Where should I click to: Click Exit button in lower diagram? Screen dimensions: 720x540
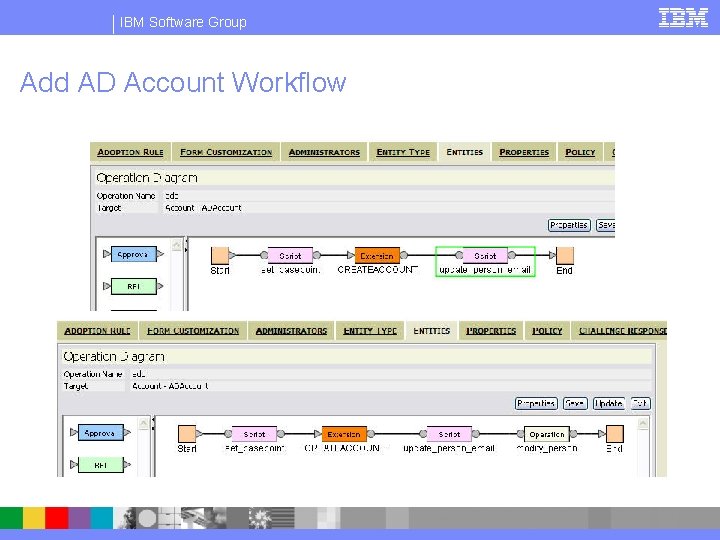tap(640, 404)
